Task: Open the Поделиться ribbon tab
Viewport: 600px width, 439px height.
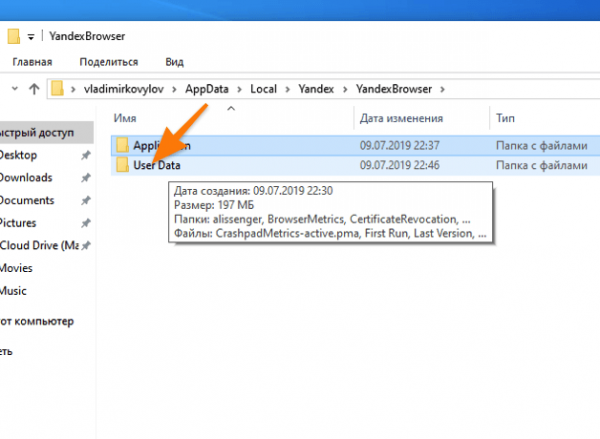Action: pyautogui.click(x=109, y=62)
